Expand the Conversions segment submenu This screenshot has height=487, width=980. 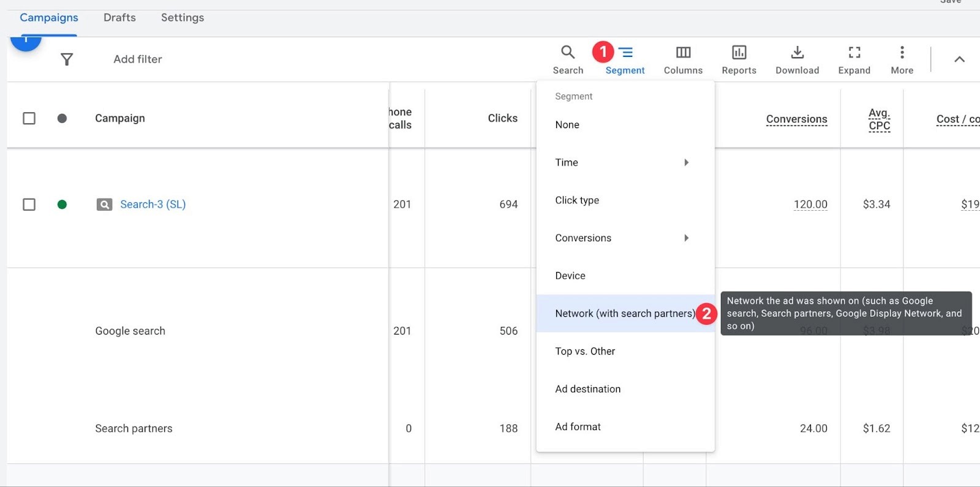pos(625,238)
